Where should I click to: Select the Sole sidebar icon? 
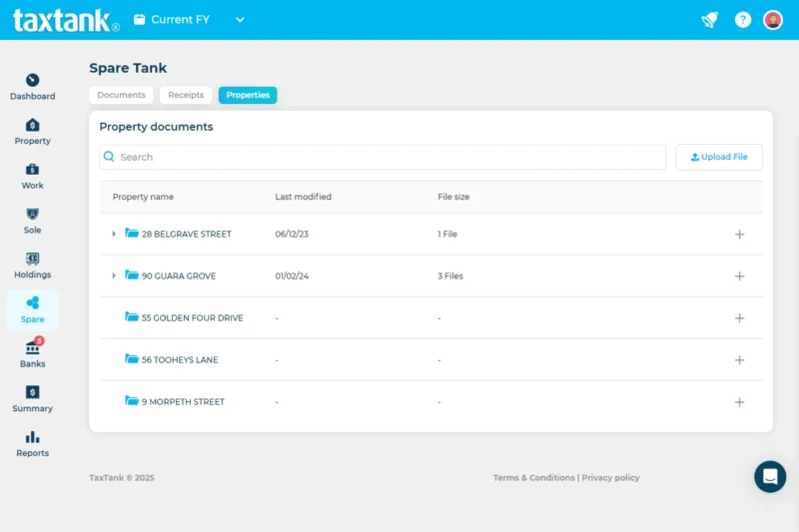[x=32, y=215]
